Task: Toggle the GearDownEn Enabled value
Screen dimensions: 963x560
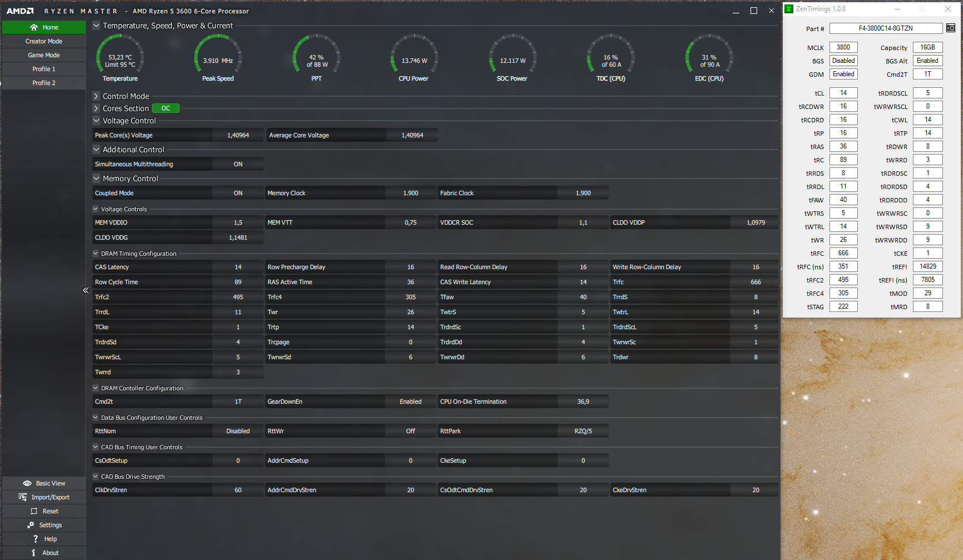Action: (411, 402)
